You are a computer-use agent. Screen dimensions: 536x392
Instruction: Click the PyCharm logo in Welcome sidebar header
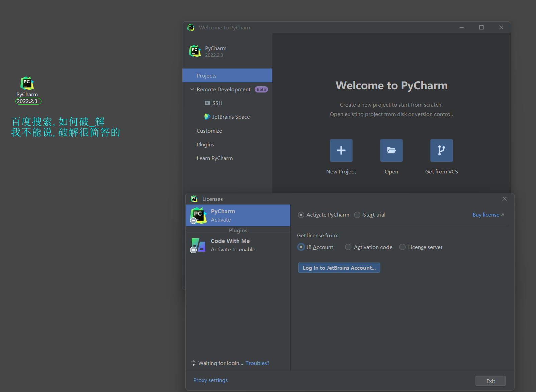click(195, 51)
